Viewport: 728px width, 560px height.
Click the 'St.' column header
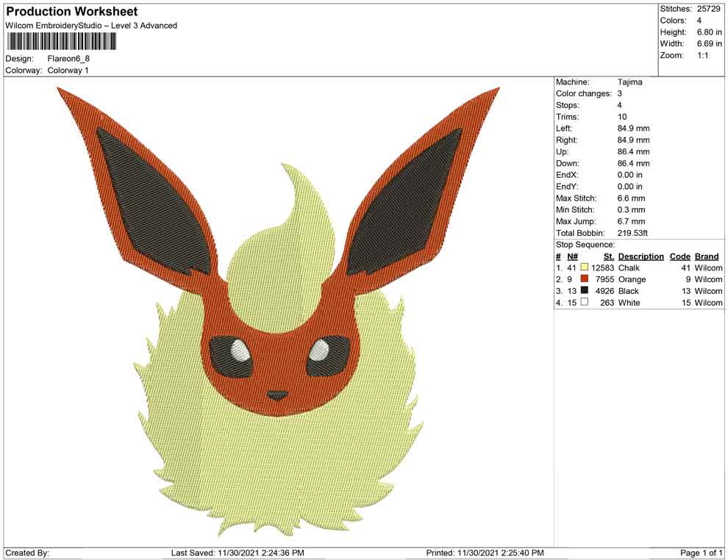coord(609,256)
